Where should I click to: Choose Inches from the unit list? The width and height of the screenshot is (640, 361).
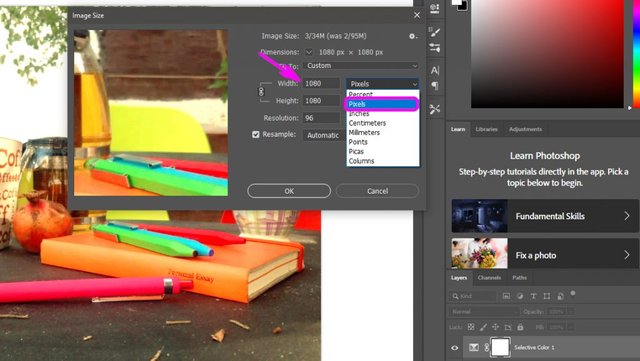383,114
